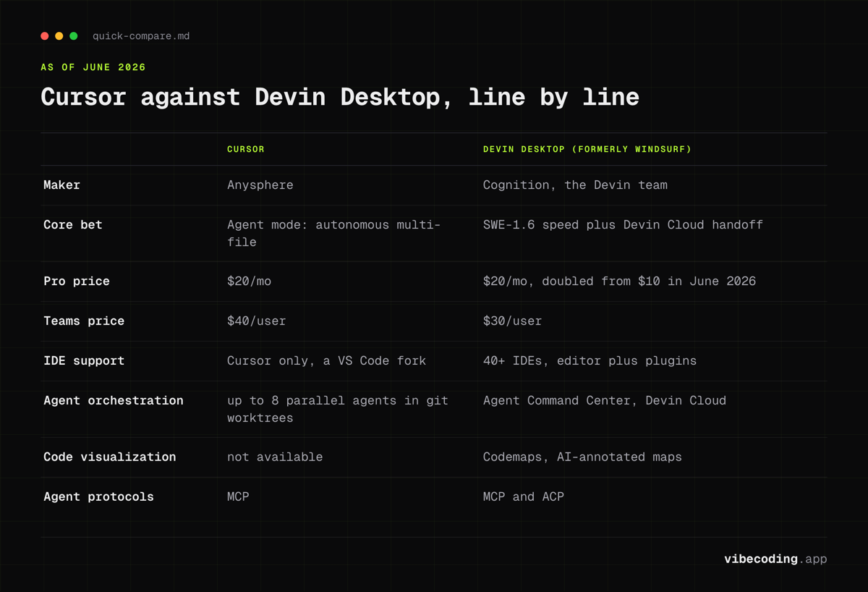868x592 pixels.
Task: Click the Code visualization row label
Action: click(x=110, y=457)
